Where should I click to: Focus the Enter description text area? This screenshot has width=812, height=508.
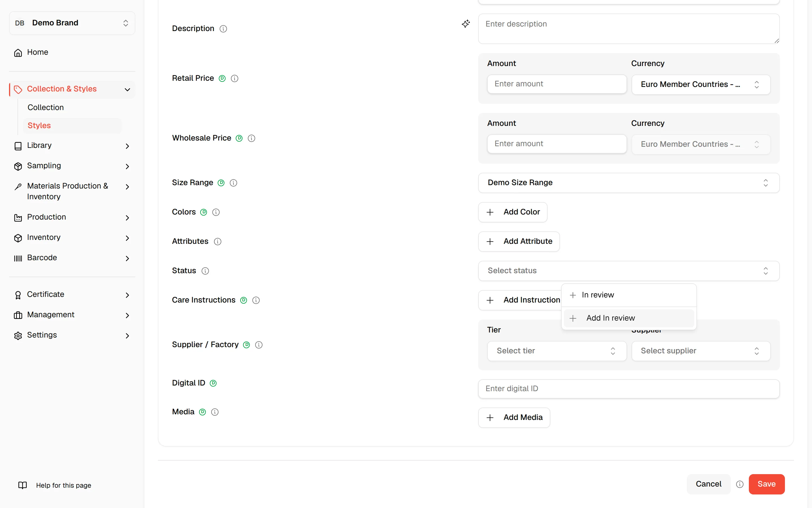click(628, 29)
